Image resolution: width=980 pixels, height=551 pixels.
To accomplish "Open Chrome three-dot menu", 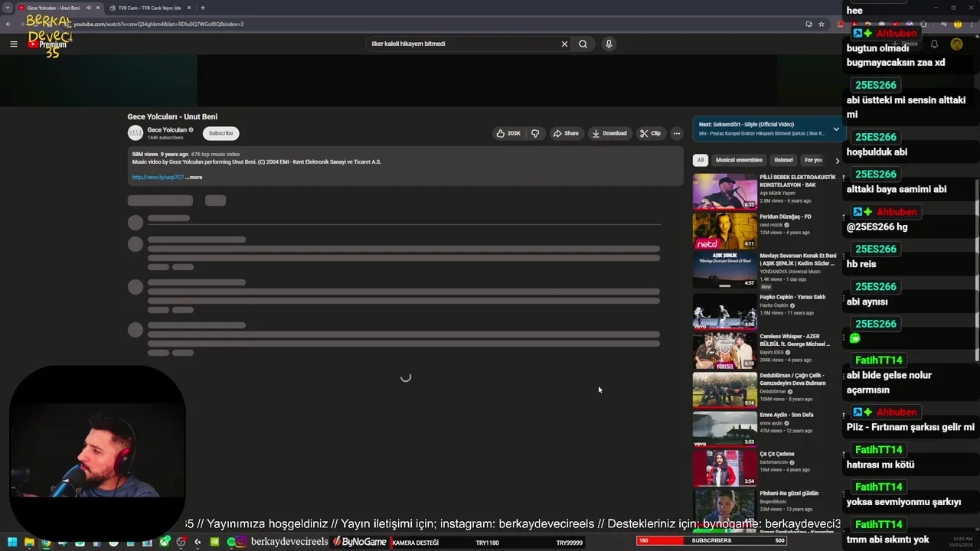I will coord(972,24).
